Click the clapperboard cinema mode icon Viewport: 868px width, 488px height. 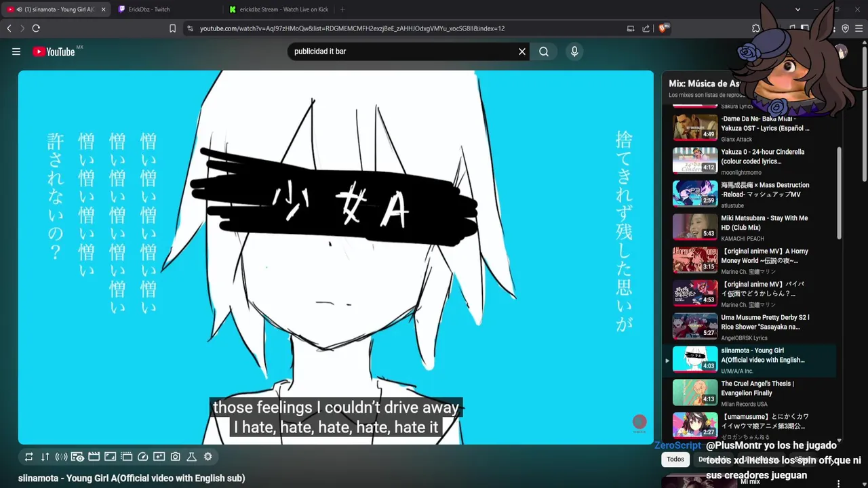94,457
